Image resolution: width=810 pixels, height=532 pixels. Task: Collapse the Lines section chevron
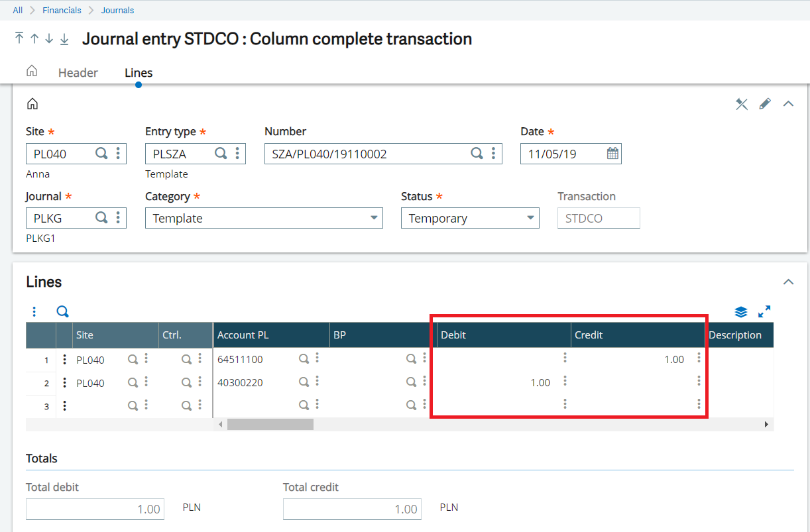pos(788,282)
